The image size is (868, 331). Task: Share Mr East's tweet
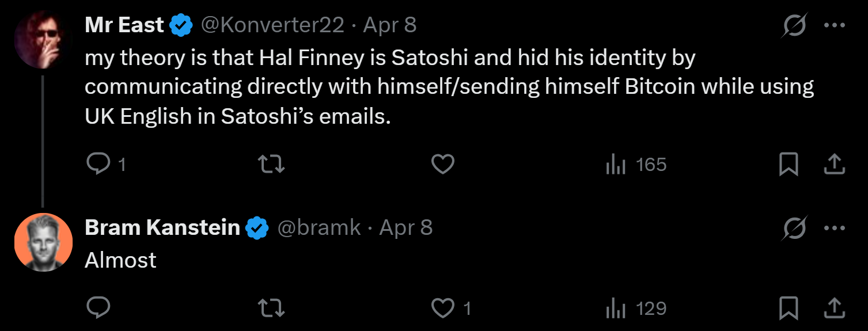pos(833,165)
